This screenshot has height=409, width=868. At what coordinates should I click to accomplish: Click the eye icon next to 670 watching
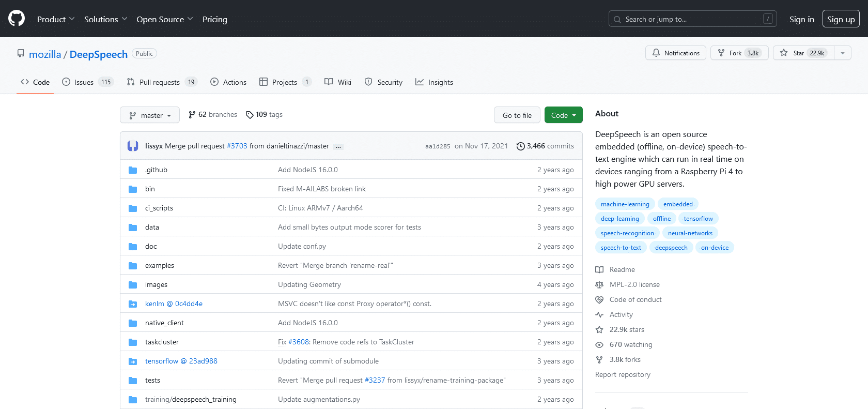(599, 345)
